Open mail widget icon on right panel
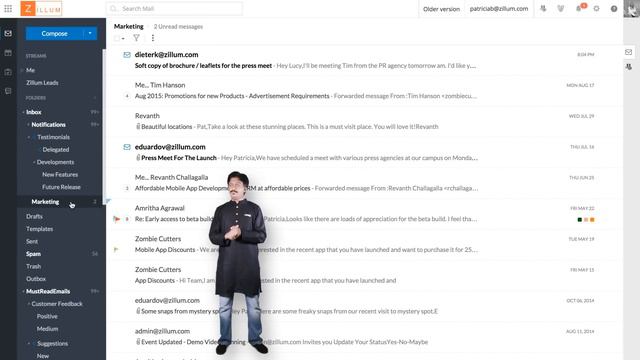The image size is (640, 360). click(629, 52)
